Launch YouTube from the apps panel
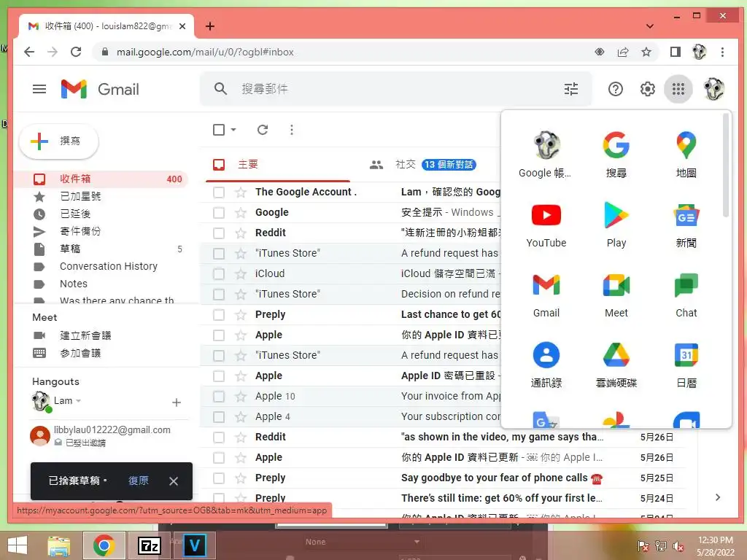 coord(546,225)
